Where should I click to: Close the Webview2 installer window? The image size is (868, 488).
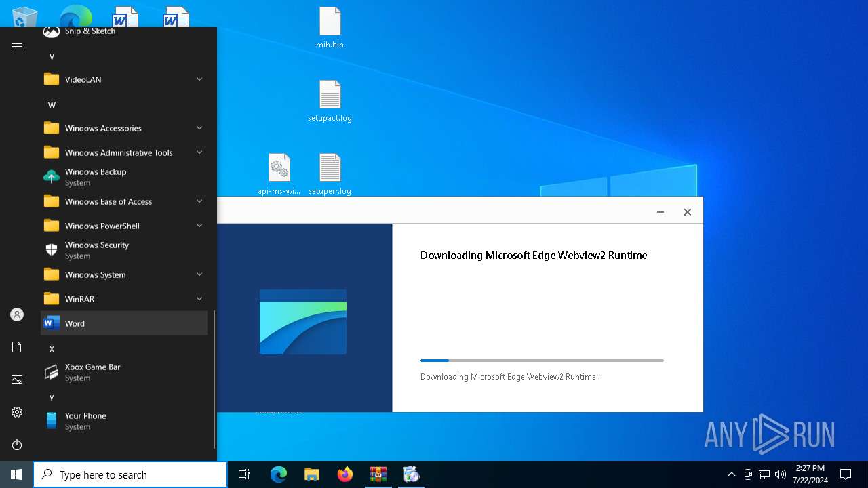[x=687, y=212]
